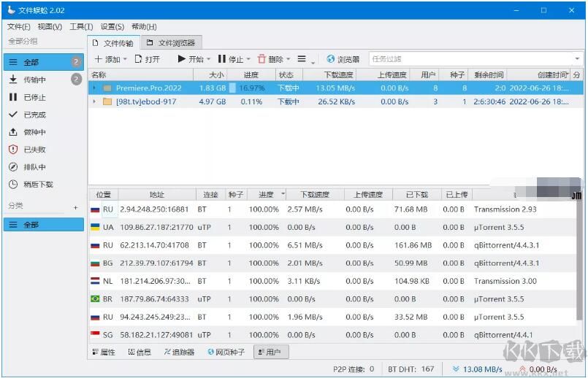The image size is (588, 378).
Task: Click the task filter (任务过滤) input field
Action: [x=467, y=59]
